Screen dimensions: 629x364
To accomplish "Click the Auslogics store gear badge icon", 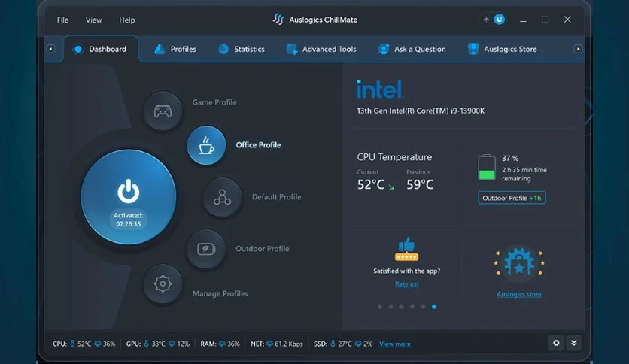I will pyautogui.click(x=519, y=262).
